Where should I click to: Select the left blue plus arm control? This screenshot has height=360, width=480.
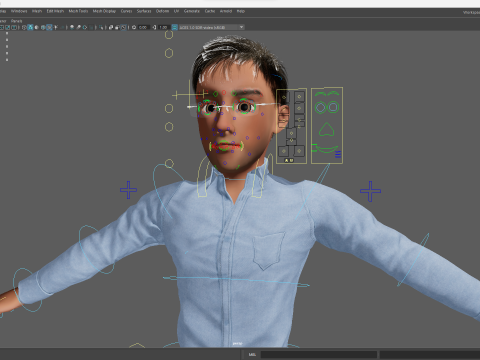pyautogui.click(x=128, y=190)
